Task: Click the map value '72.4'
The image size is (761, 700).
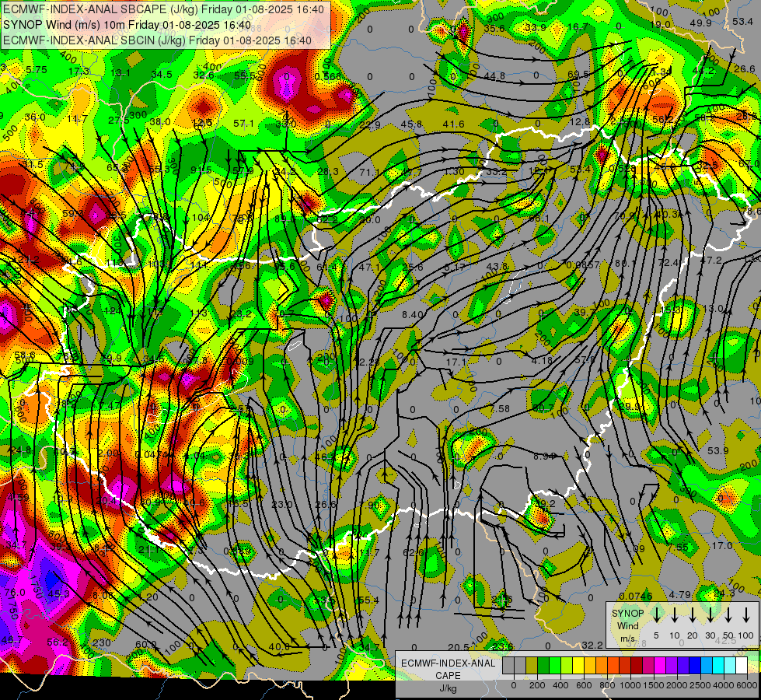Action: point(668,262)
